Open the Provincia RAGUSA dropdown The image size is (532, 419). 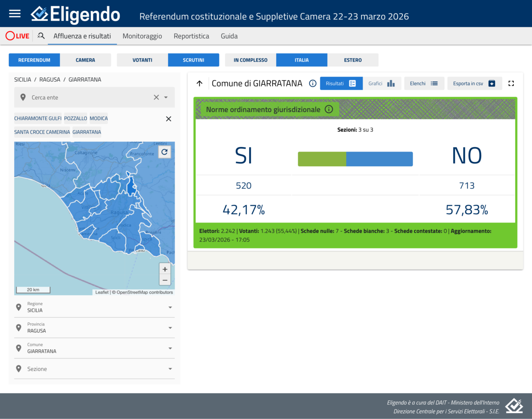click(x=170, y=328)
